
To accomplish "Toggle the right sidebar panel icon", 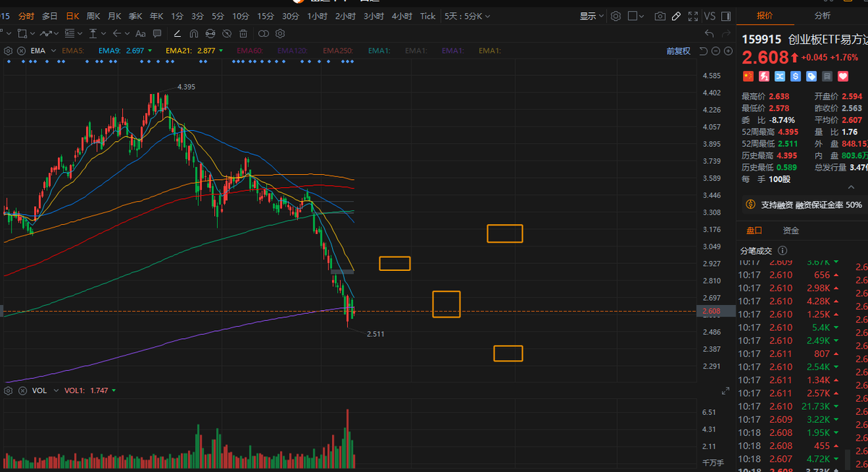I will [726, 16].
